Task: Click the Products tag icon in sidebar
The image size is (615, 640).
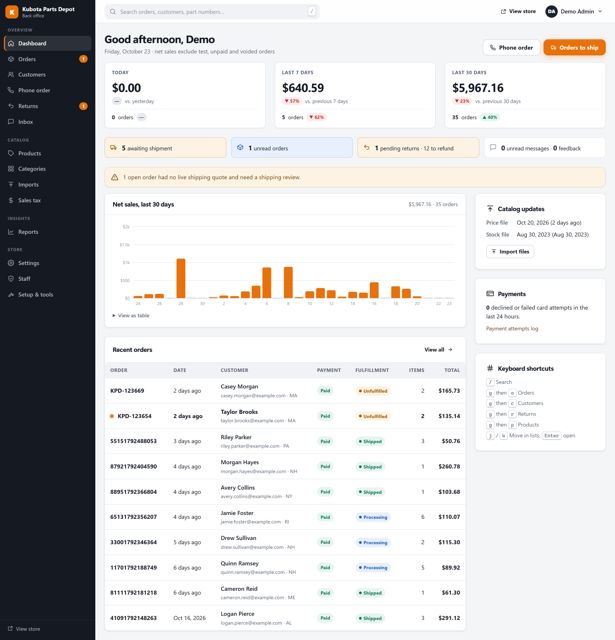Action: (x=11, y=153)
